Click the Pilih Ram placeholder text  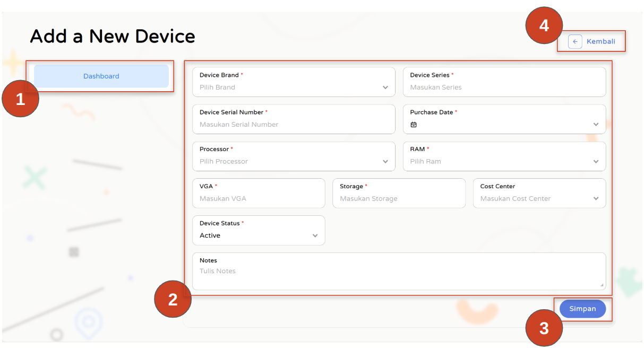tap(425, 162)
